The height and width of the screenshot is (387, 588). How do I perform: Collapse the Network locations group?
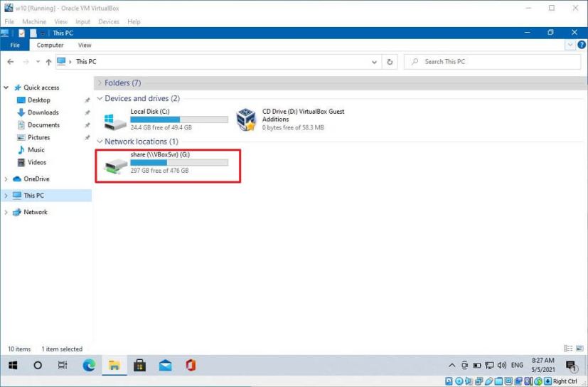100,142
